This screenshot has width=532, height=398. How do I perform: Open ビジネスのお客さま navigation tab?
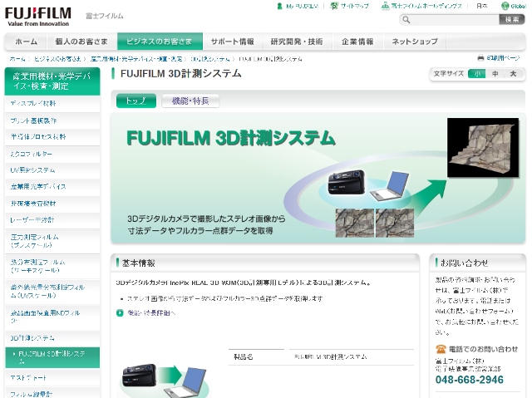[160, 42]
